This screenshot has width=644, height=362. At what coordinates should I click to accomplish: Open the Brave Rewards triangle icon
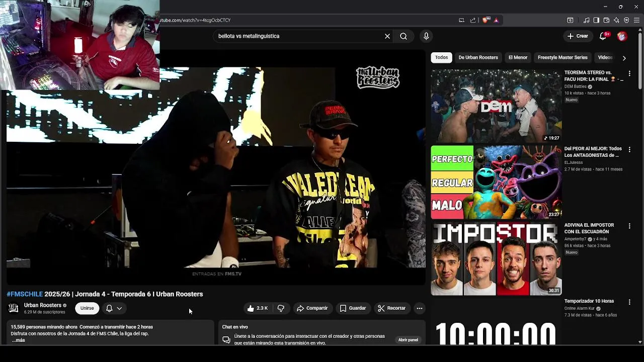pyautogui.click(x=496, y=20)
